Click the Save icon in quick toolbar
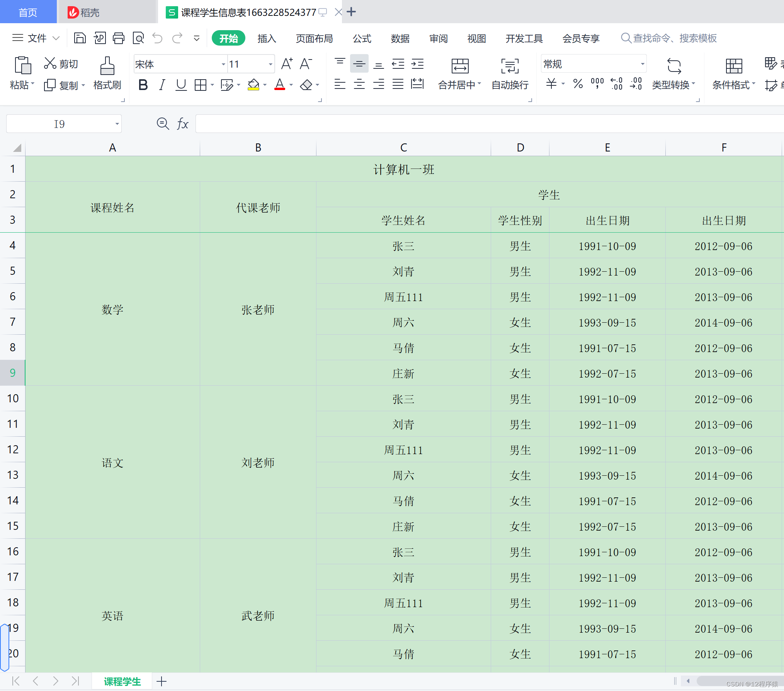Image resolution: width=784 pixels, height=691 pixels. (80, 38)
